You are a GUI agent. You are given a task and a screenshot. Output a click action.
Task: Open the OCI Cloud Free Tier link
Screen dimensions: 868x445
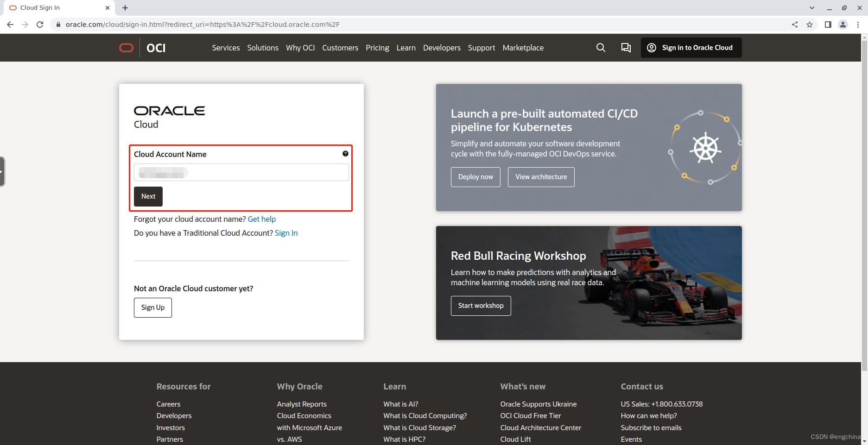click(x=531, y=416)
